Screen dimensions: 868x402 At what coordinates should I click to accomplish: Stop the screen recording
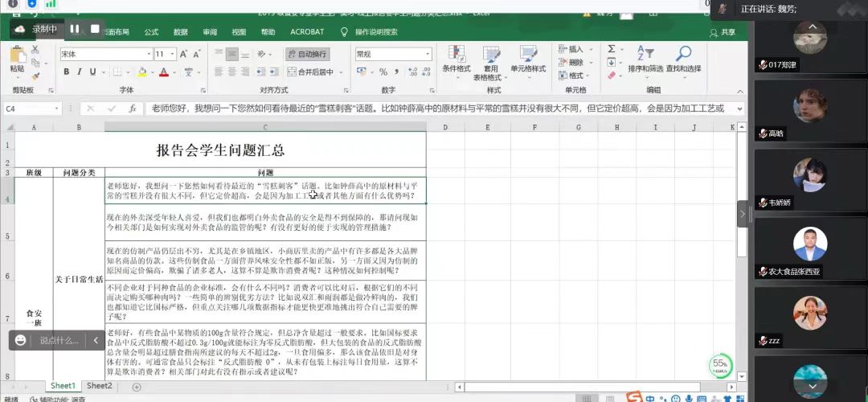point(95,29)
